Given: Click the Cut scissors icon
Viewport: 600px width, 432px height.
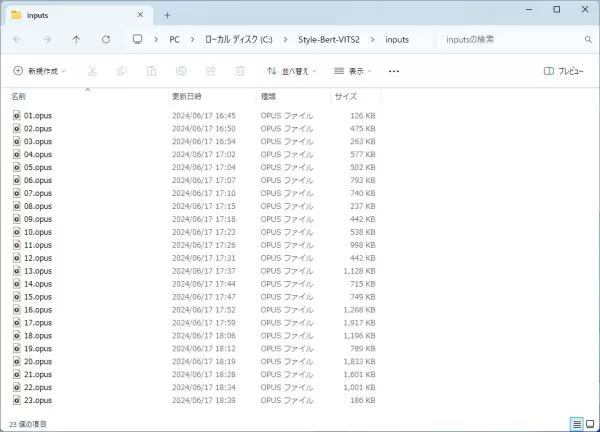Looking at the screenshot, I should [x=92, y=71].
